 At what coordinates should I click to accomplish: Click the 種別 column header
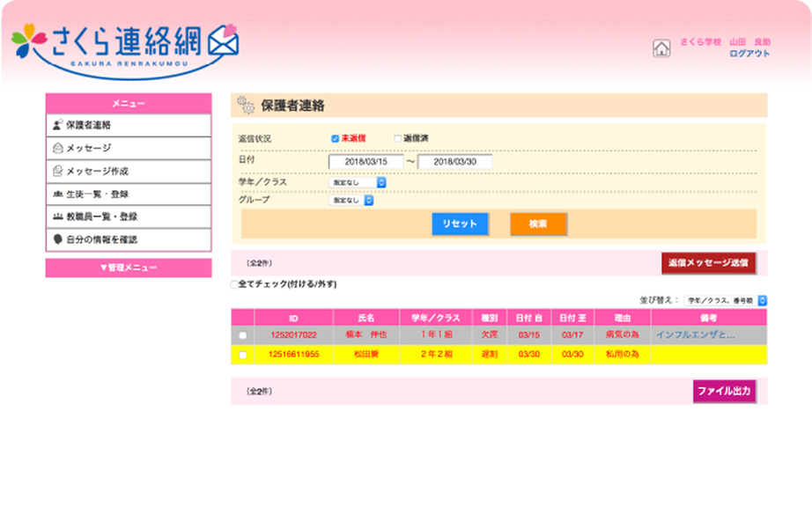[490, 318]
